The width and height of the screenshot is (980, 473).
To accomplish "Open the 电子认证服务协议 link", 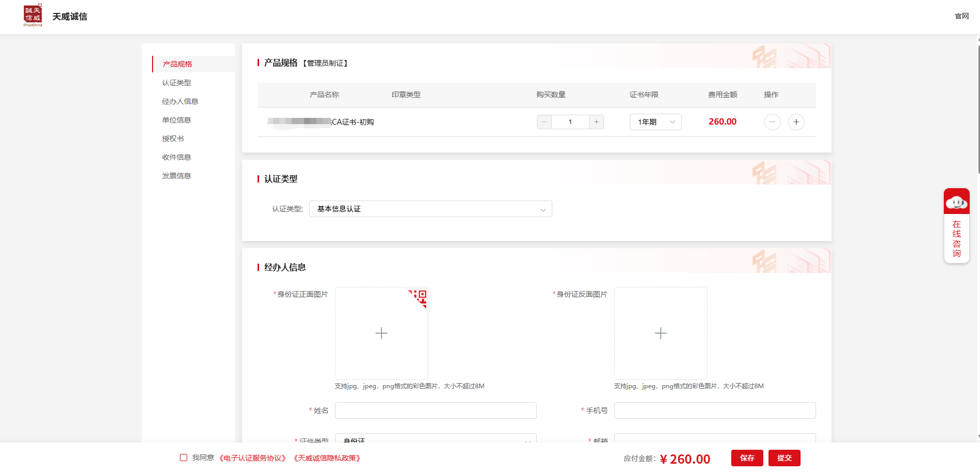I will tap(252, 458).
